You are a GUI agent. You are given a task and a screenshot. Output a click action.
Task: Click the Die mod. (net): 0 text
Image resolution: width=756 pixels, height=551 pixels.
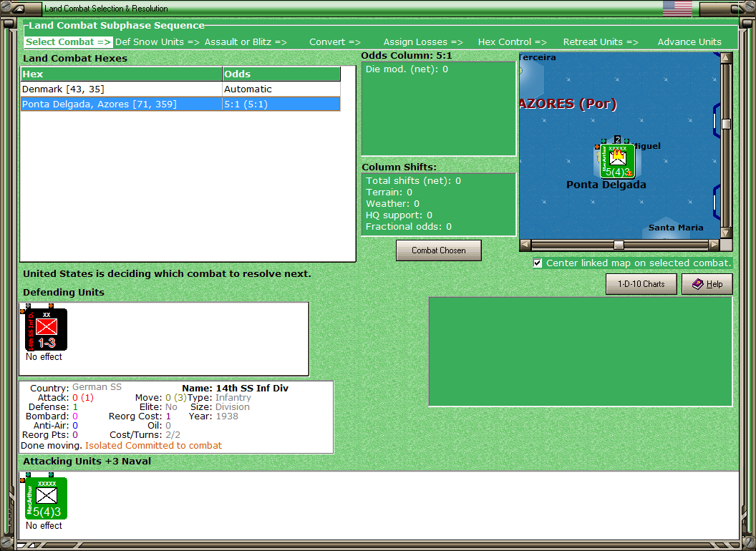(407, 69)
